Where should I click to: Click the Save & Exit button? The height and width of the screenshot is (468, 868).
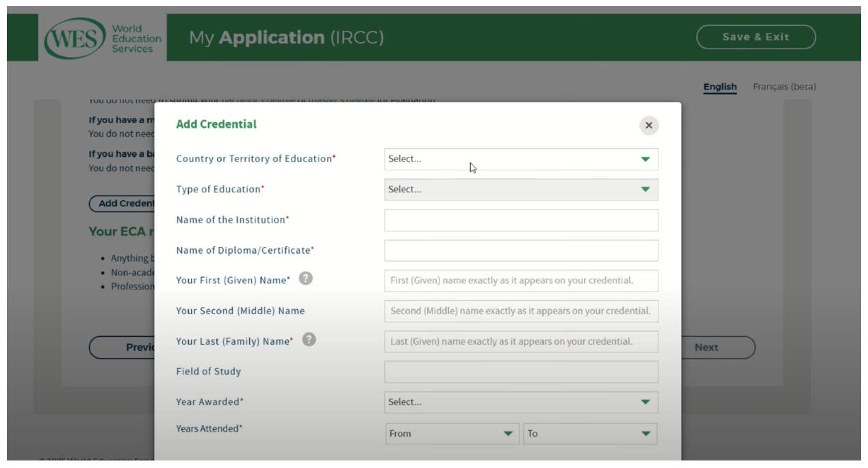pos(756,37)
